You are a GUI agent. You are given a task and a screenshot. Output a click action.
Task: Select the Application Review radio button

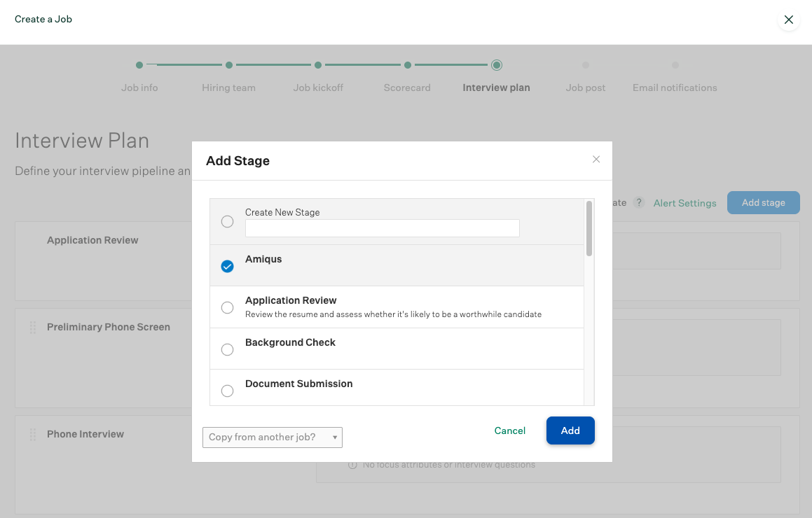coord(227,308)
